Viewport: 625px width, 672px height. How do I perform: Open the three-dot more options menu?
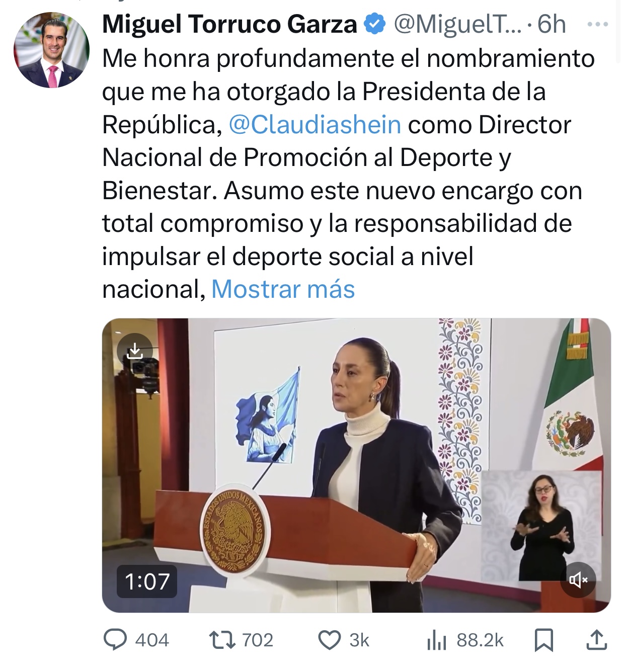(598, 24)
